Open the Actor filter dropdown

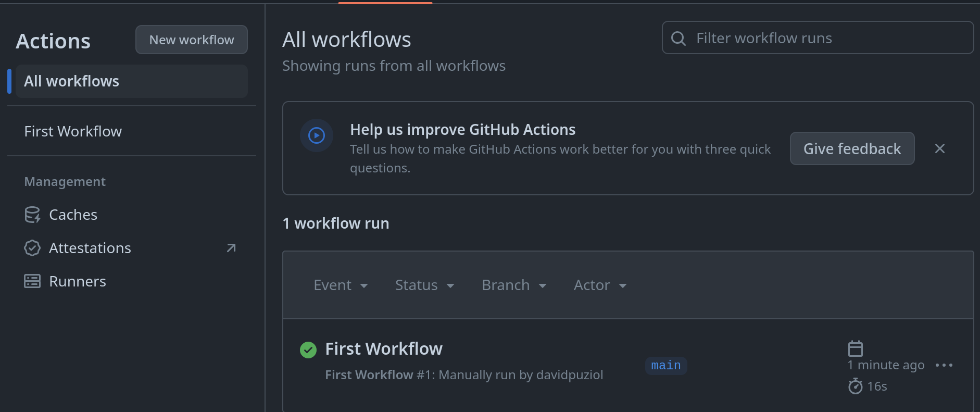pos(600,285)
